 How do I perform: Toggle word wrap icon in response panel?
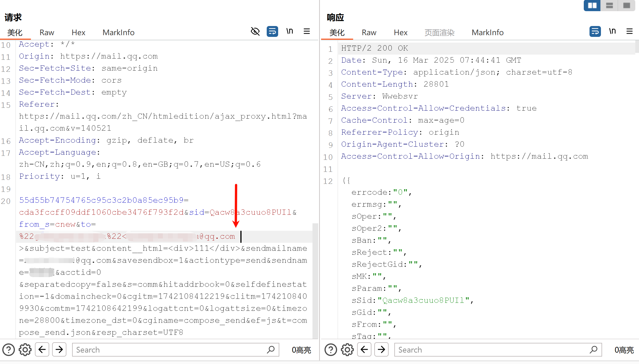coord(595,31)
